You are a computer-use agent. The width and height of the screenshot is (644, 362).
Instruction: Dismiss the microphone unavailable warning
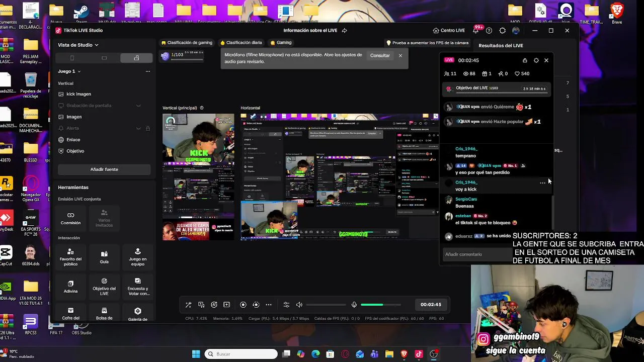[400, 55]
